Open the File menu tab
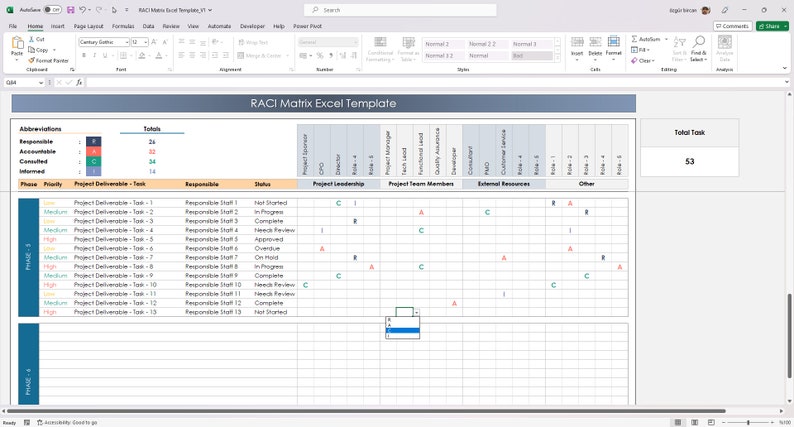The width and height of the screenshot is (794, 427). (x=13, y=26)
